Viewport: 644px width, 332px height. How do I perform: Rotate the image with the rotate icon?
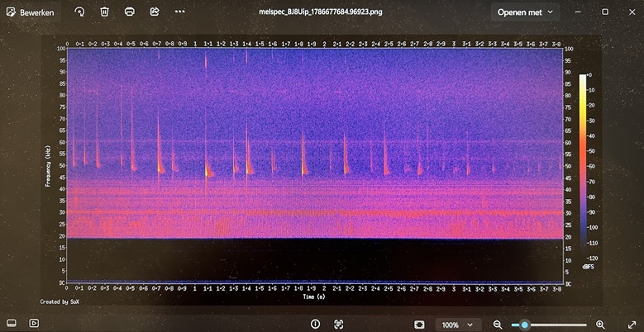(79, 12)
